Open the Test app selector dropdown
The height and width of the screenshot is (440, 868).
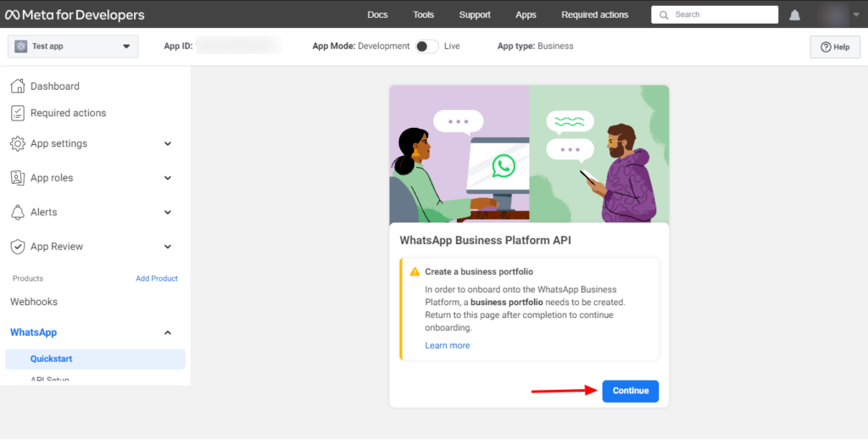click(73, 47)
